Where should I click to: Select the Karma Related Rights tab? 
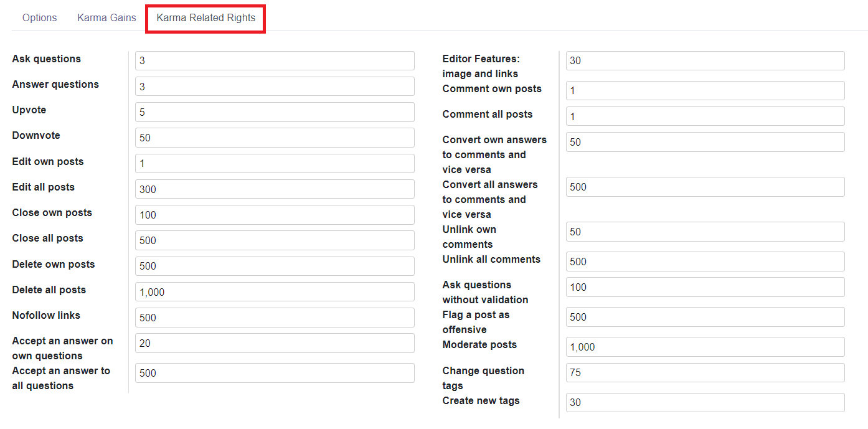205,17
